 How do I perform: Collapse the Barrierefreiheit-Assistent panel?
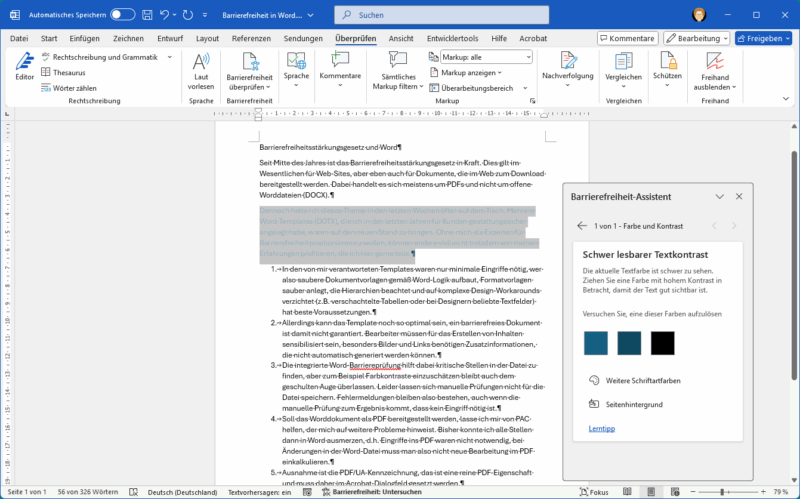(x=718, y=197)
